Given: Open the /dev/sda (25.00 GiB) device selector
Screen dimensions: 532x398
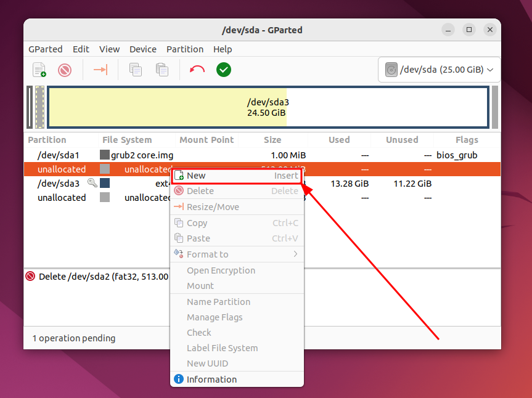Looking at the screenshot, I should 439,70.
